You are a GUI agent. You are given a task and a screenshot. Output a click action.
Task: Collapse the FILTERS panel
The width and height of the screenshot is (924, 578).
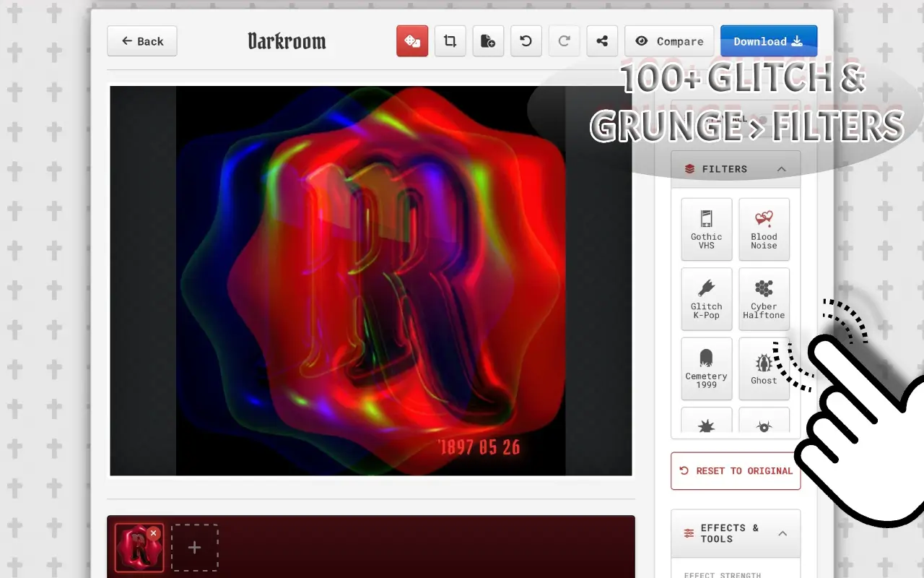pyautogui.click(x=782, y=168)
